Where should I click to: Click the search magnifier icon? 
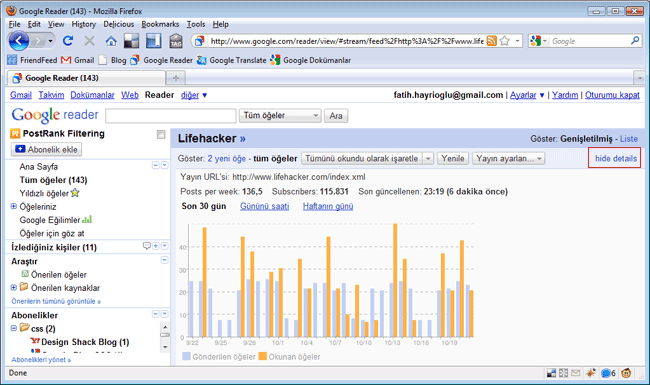[635, 41]
